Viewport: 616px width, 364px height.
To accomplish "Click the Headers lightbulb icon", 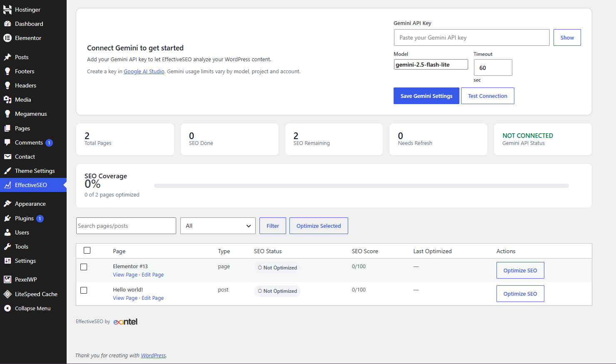I will 7,85.
